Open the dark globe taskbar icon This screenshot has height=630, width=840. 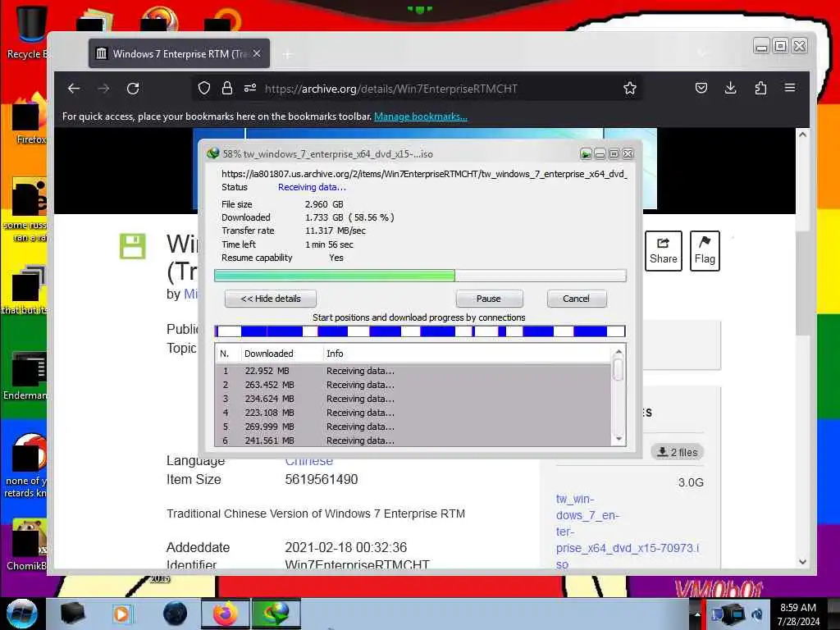coord(176,614)
